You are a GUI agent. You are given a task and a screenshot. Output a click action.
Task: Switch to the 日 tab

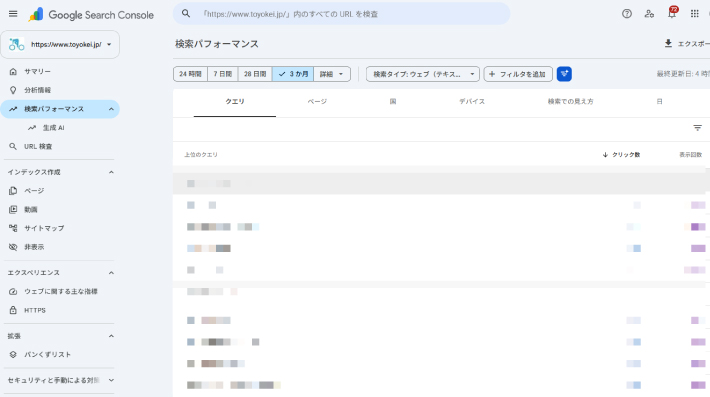pos(659,101)
